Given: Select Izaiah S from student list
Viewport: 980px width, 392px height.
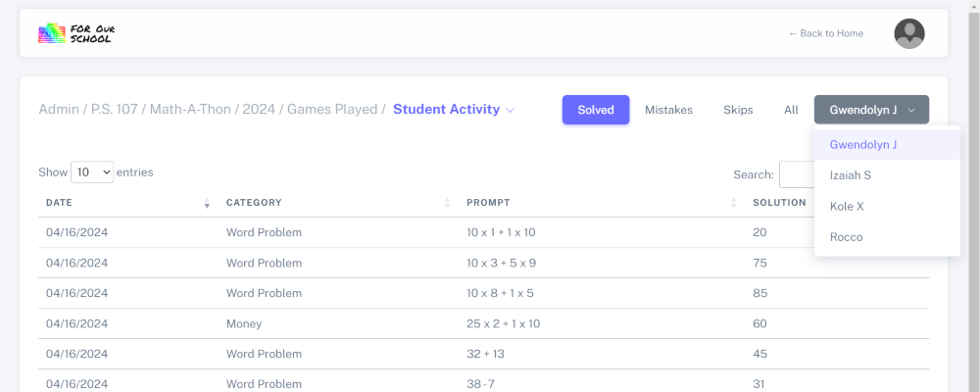Looking at the screenshot, I should pyautogui.click(x=851, y=175).
